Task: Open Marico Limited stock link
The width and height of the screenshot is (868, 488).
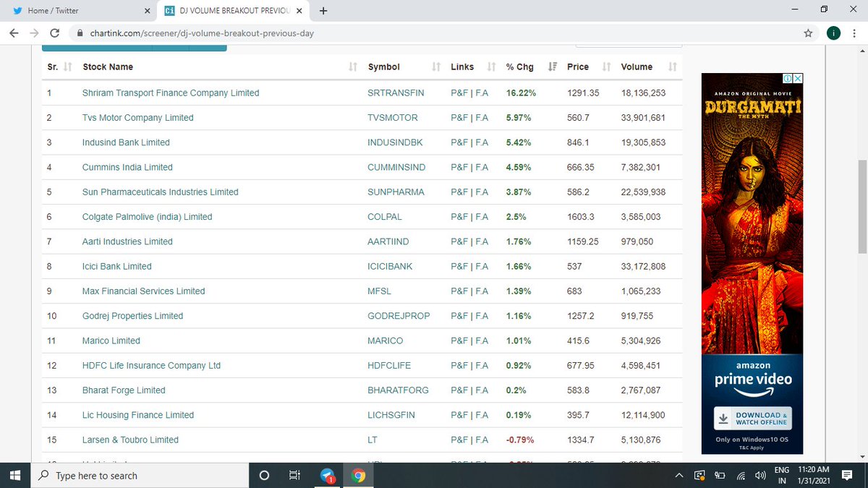Action: coord(111,341)
